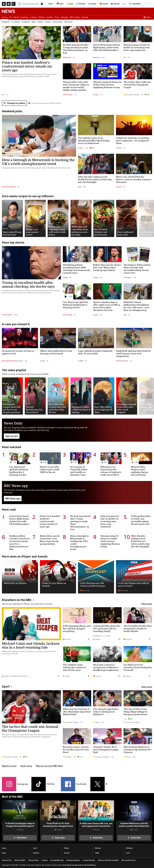This screenshot has height=868, width=154.
Task: Switch to the Scotland regional tab
Action: point(26,22)
